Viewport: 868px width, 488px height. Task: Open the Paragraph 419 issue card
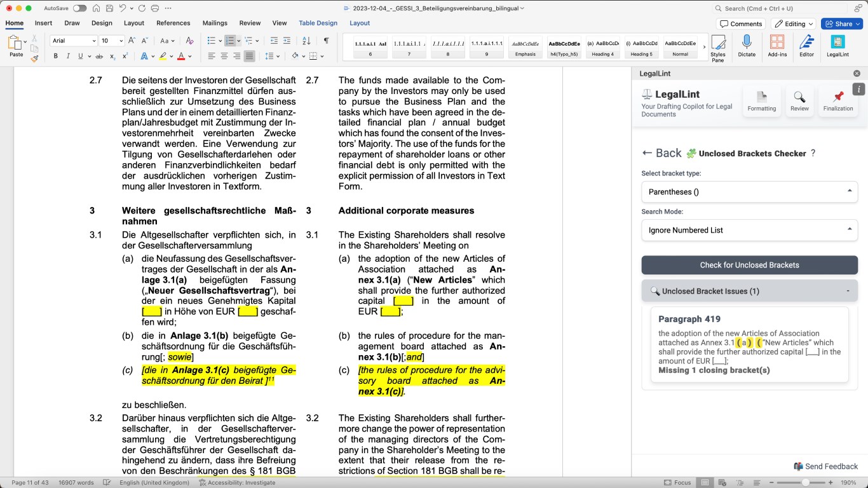tap(750, 344)
